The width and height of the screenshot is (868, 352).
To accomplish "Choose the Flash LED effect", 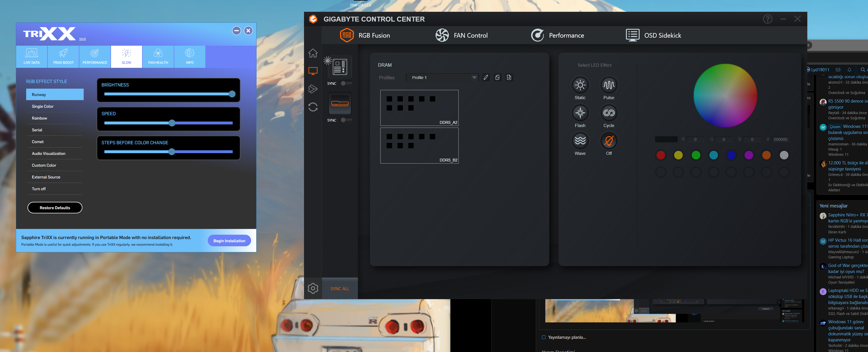I will (580, 113).
